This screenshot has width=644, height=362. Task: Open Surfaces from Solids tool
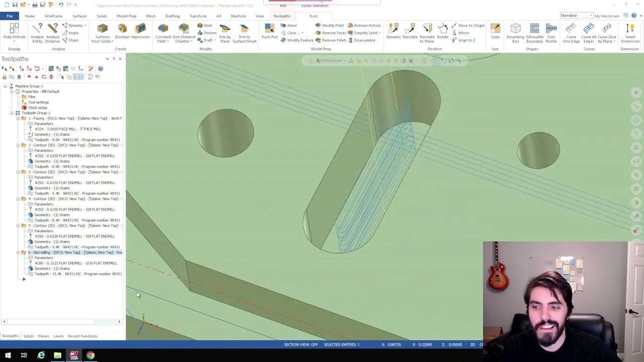pyautogui.click(x=102, y=33)
